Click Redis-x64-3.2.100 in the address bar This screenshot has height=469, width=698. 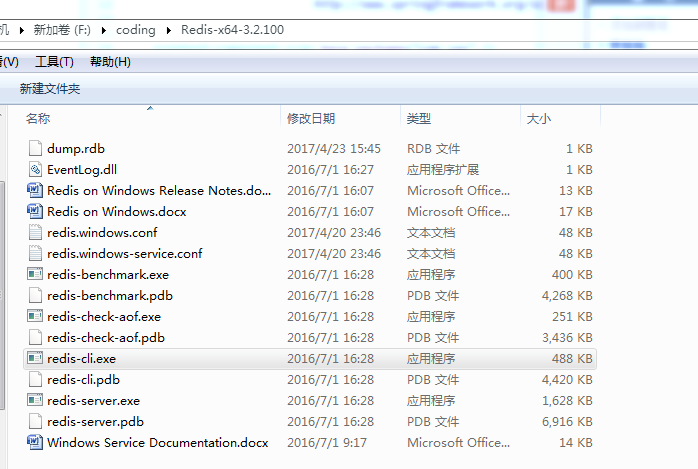coord(232,30)
